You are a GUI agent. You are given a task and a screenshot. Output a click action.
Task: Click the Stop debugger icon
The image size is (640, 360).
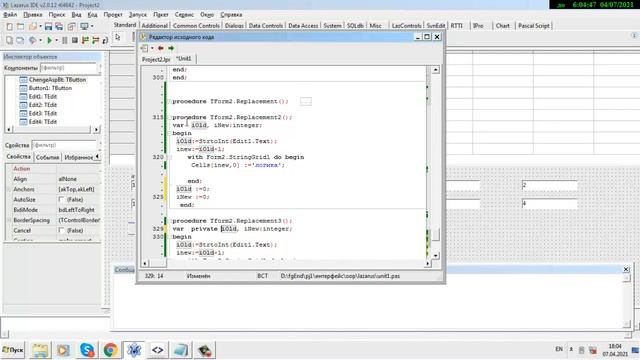tap(75, 40)
